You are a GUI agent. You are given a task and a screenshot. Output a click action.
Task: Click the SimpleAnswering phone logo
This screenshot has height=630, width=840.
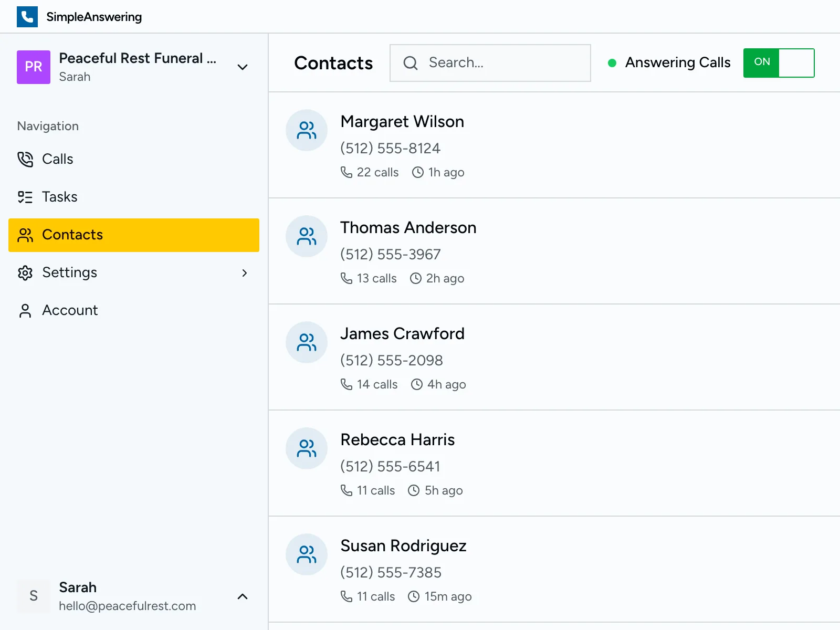[27, 16]
